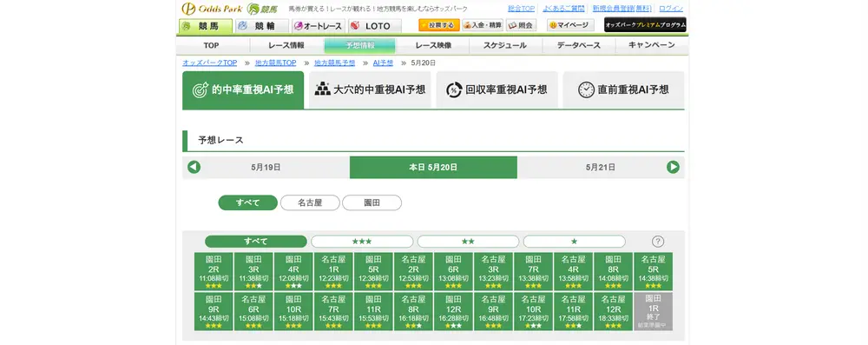Viewport: 868px width, 345px height.
Task: Open 園田 7R 13:38締切 race
Action: click(x=533, y=271)
